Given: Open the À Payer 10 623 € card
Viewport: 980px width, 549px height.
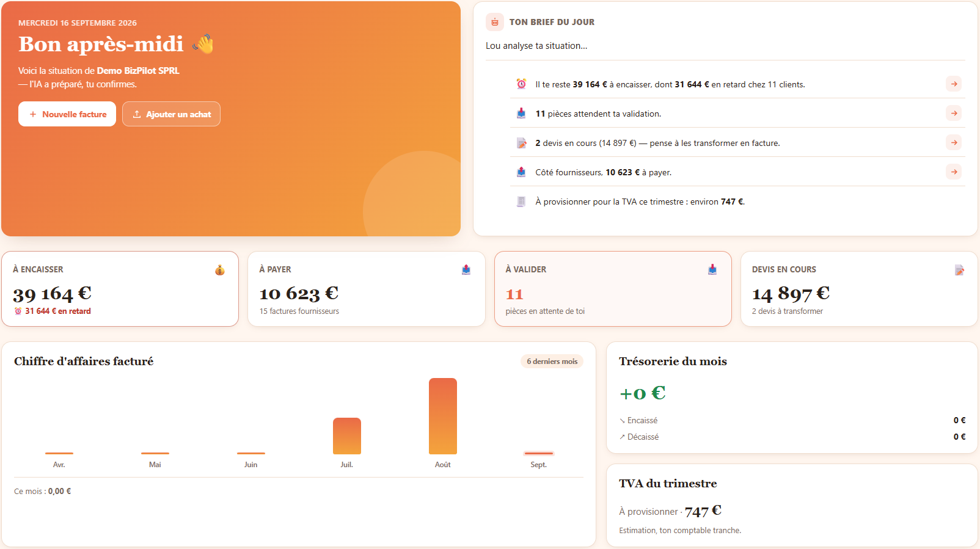Looking at the screenshot, I should (367, 289).
